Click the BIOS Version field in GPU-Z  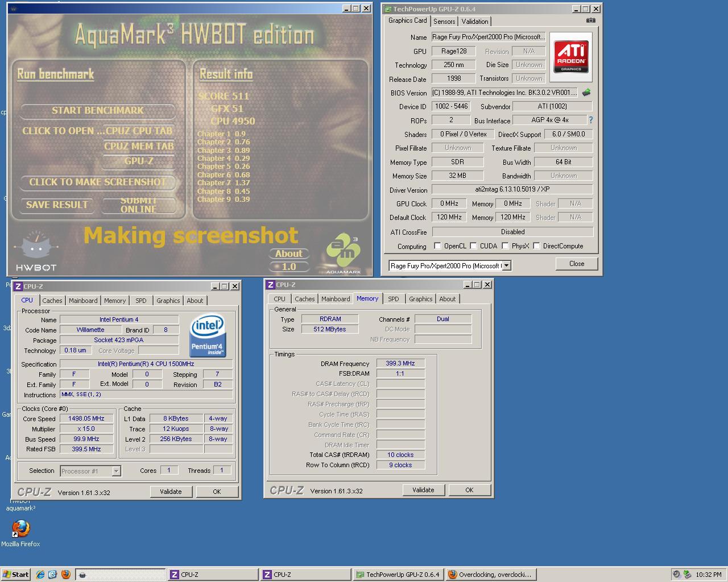tap(504, 92)
